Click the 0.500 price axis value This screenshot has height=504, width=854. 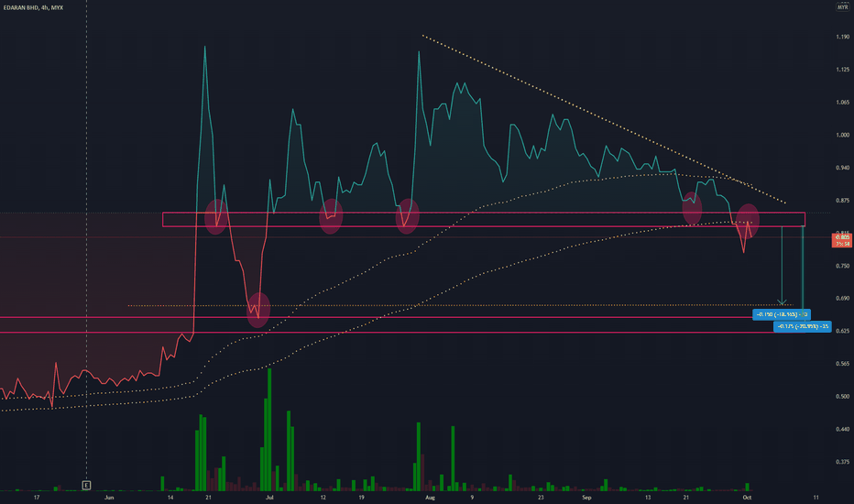pyautogui.click(x=842, y=396)
